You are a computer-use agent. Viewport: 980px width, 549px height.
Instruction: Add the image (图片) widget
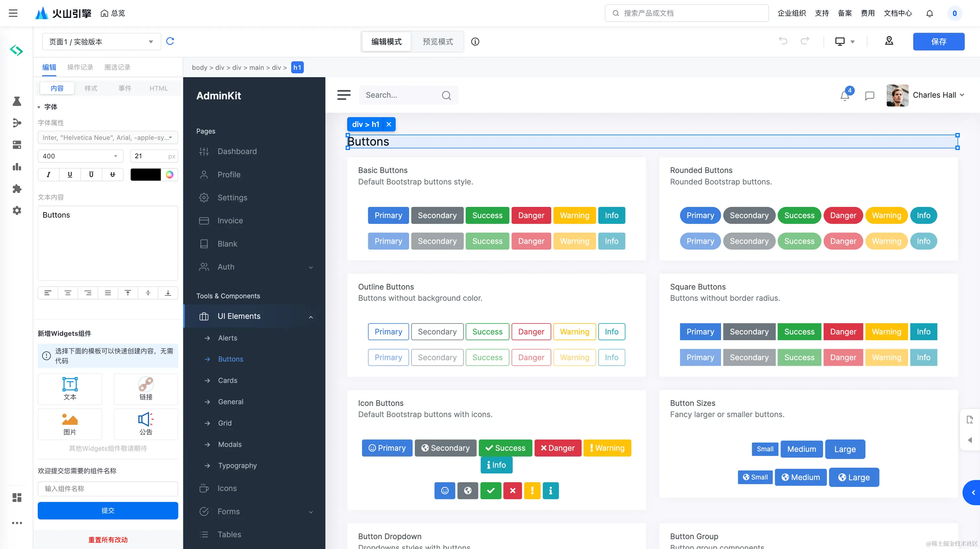(x=70, y=424)
